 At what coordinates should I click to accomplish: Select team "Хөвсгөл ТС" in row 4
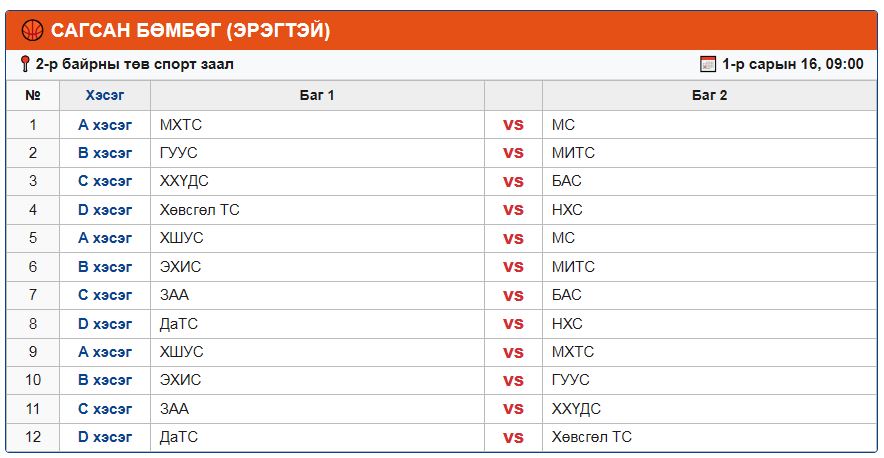coord(200,210)
